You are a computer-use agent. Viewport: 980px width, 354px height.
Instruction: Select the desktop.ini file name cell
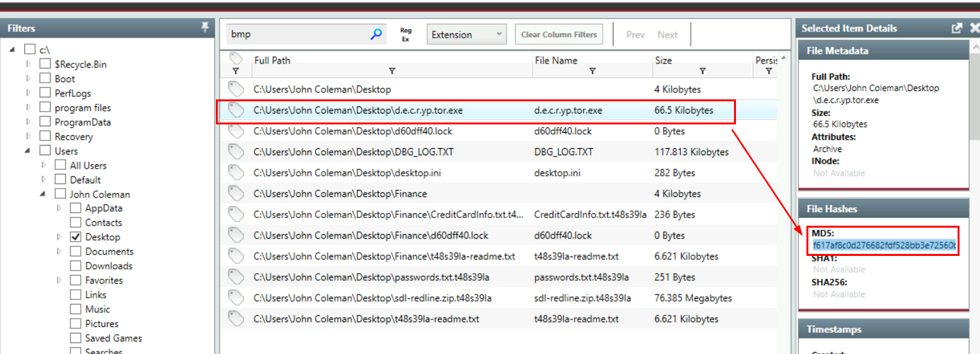click(x=557, y=173)
